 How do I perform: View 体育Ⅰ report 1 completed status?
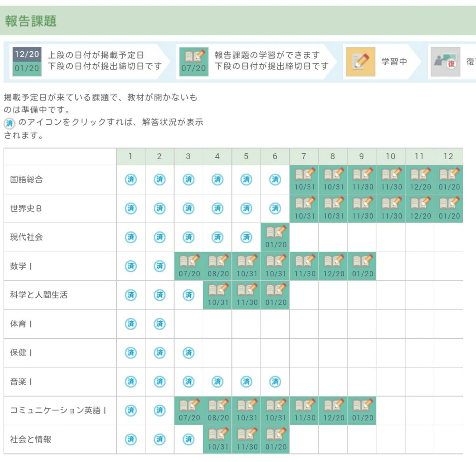(131, 324)
